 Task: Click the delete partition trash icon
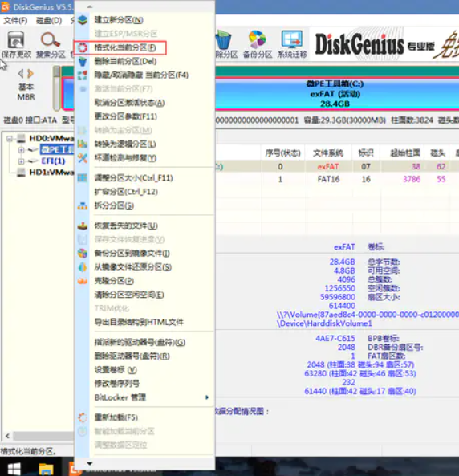click(83, 62)
